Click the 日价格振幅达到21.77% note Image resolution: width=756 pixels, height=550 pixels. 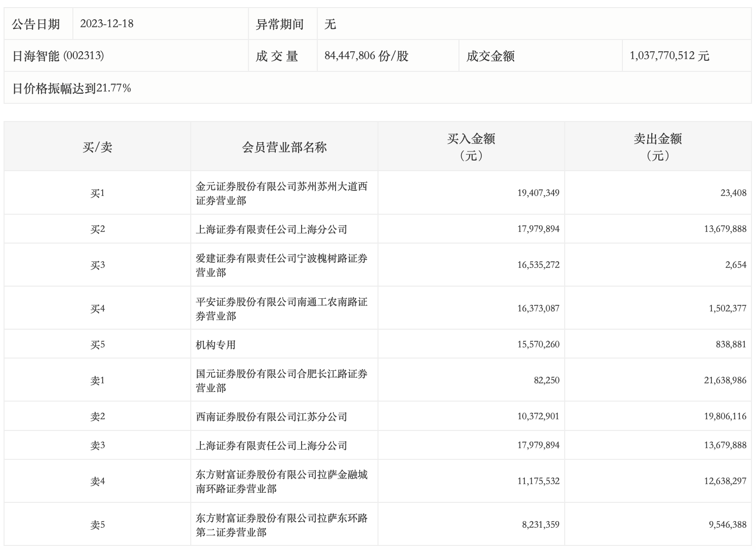click(71, 88)
